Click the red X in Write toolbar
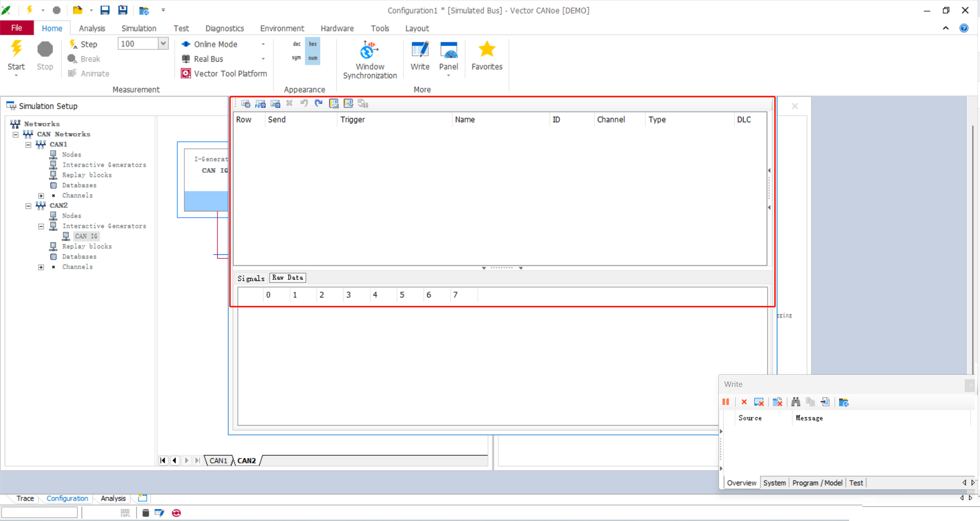The width and height of the screenshot is (980, 521). click(744, 402)
